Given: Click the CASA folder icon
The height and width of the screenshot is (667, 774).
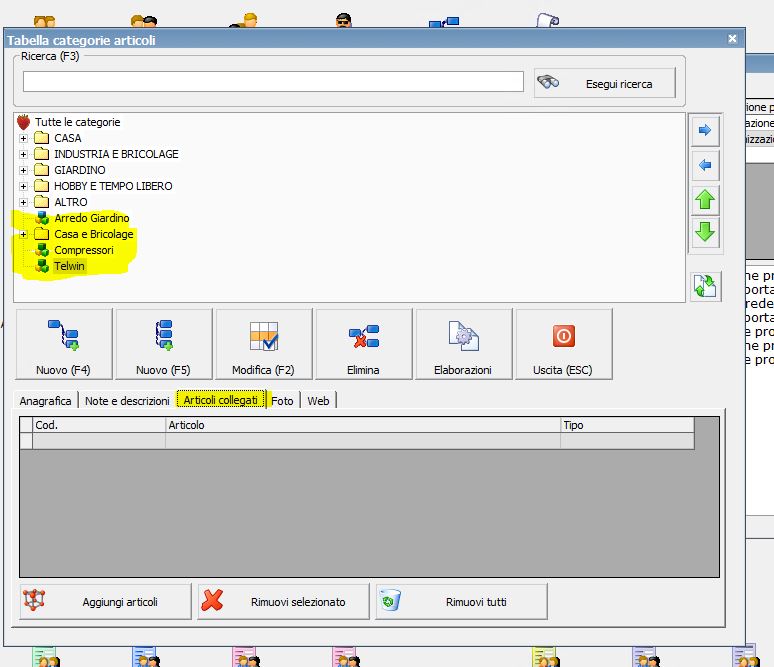Looking at the screenshot, I should coord(41,138).
